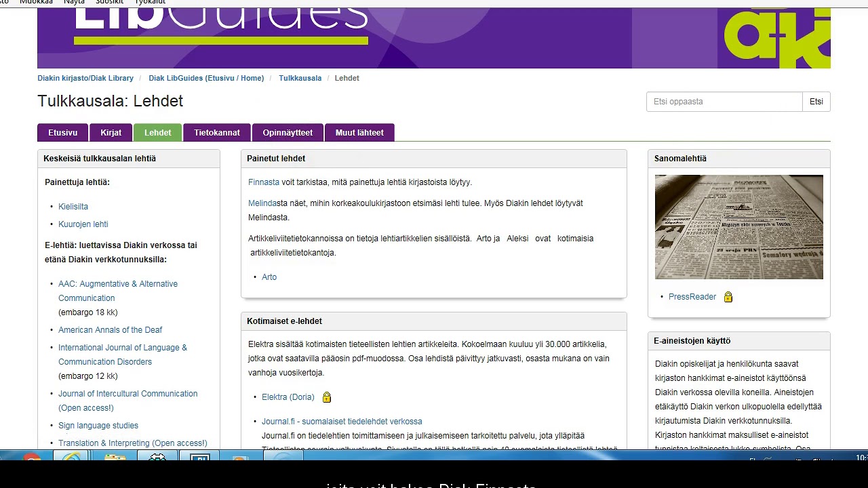The image size is (868, 488).
Task: Select the Lehdet tab
Action: click(x=158, y=133)
